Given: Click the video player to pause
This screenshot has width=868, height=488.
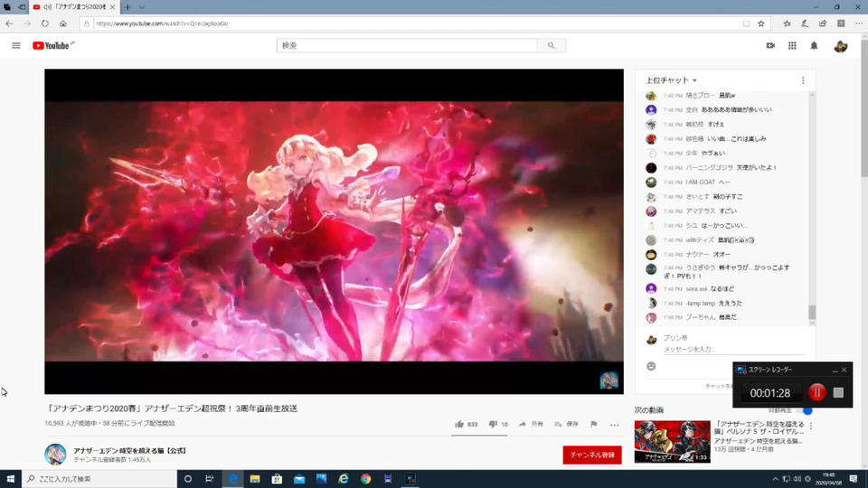Looking at the screenshot, I should click(334, 231).
